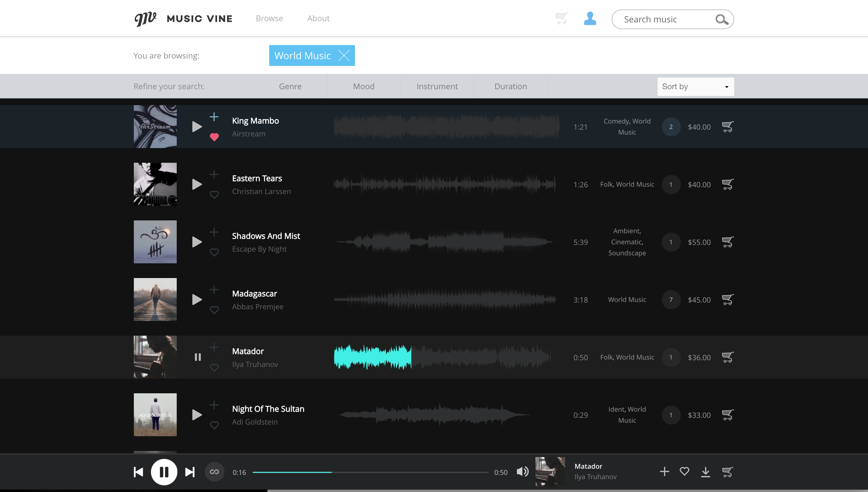Image resolution: width=868 pixels, height=492 pixels.
Task: Go to the About page
Action: pos(318,18)
